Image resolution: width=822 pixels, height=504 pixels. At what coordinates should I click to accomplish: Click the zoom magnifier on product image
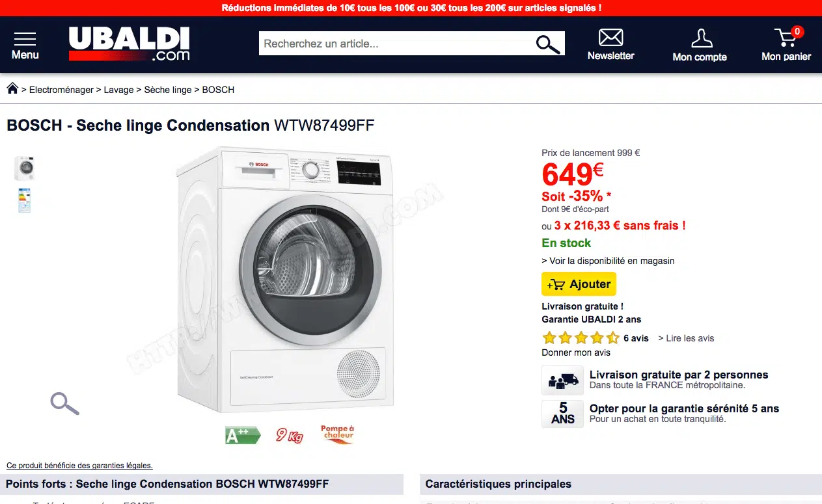coord(64,403)
